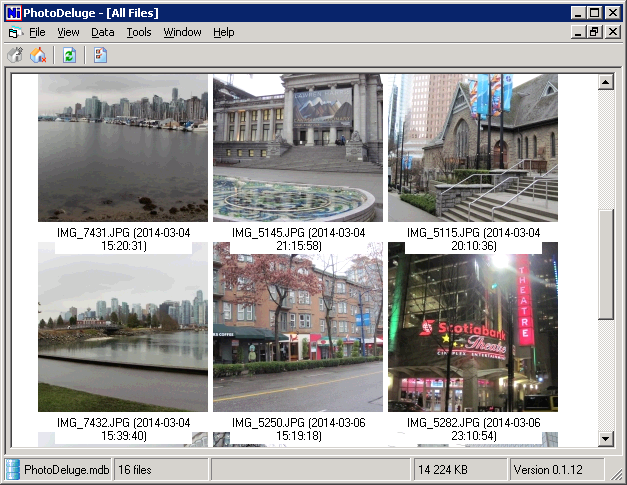Viewport: 627px width, 485px height.
Task: Click the house with red X toolbar icon
Action: (x=38, y=55)
